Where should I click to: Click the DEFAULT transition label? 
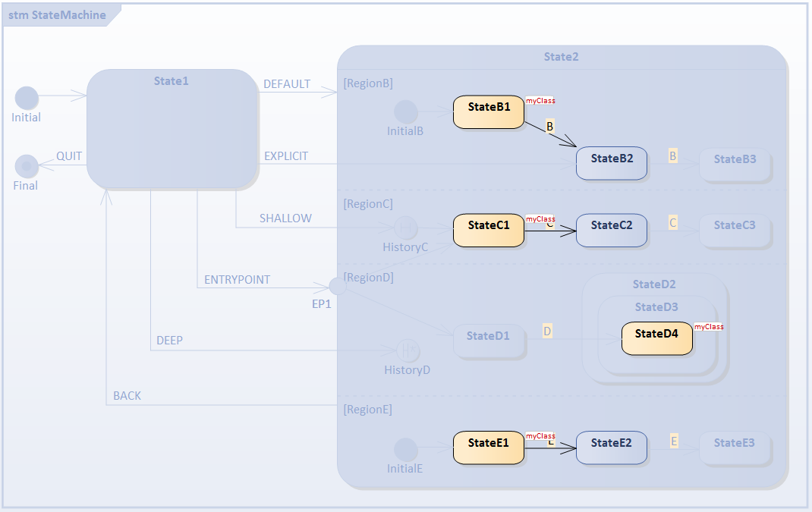287,84
